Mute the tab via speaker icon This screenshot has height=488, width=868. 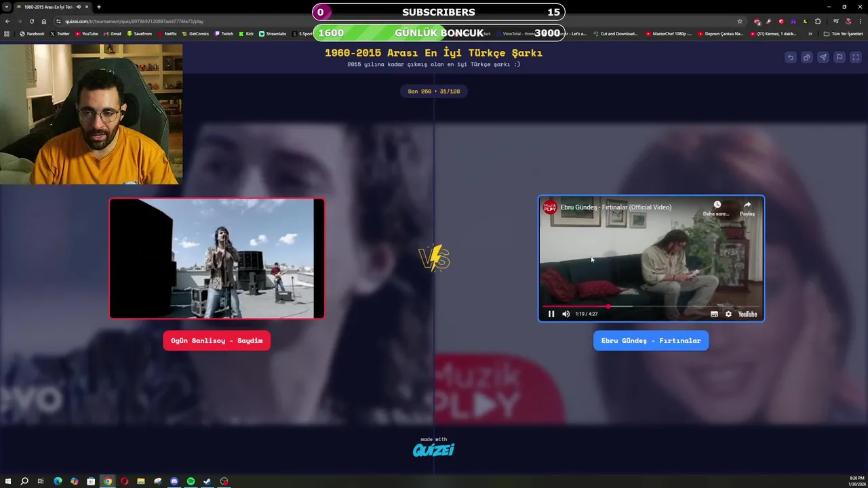(x=79, y=7)
